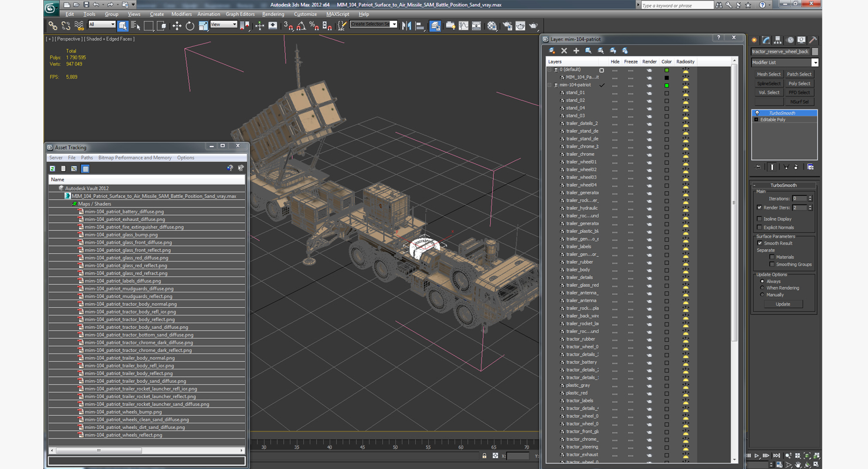This screenshot has height=469, width=868.
Task: Enable Separate by Smoothing Groups checkbox
Action: [772, 264]
